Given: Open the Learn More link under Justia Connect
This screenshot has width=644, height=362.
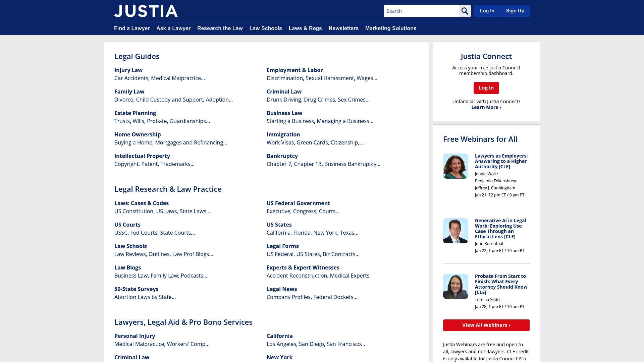Looking at the screenshot, I should [x=486, y=107].
